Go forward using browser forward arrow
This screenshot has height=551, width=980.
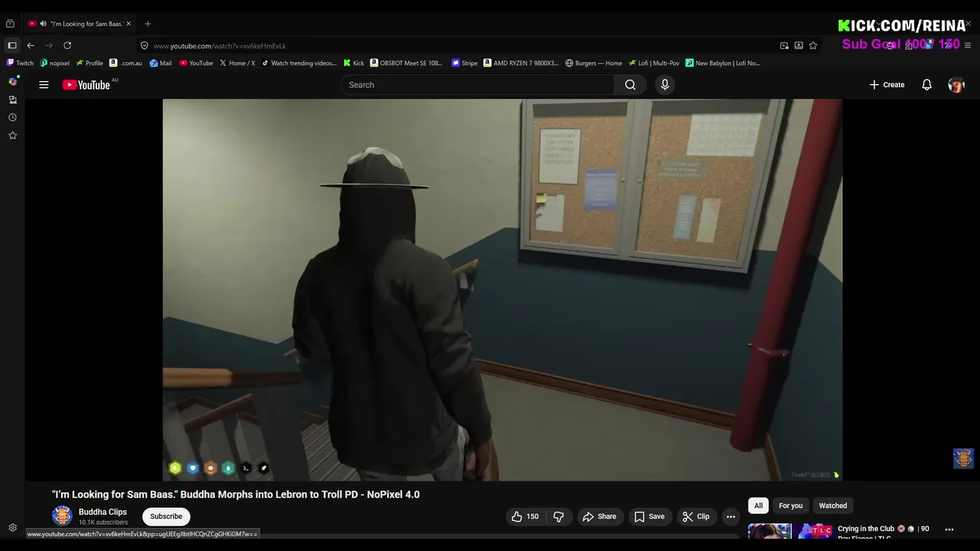click(x=49, y=45)
